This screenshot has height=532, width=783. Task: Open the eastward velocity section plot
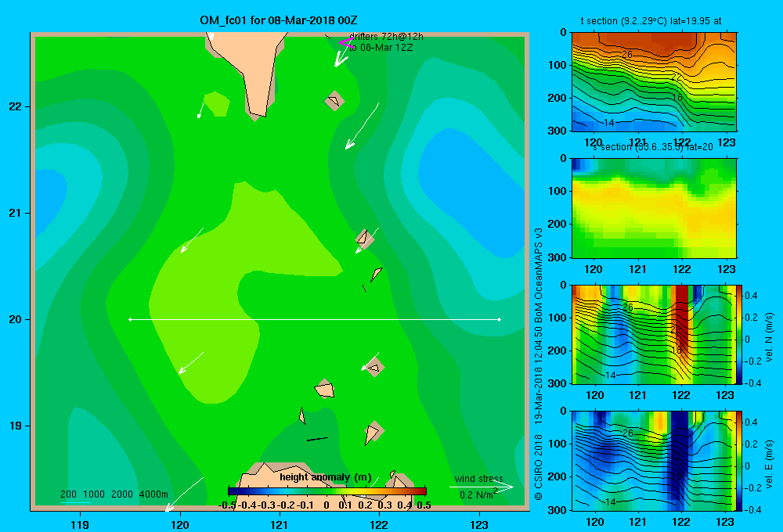tap(654, 461)
